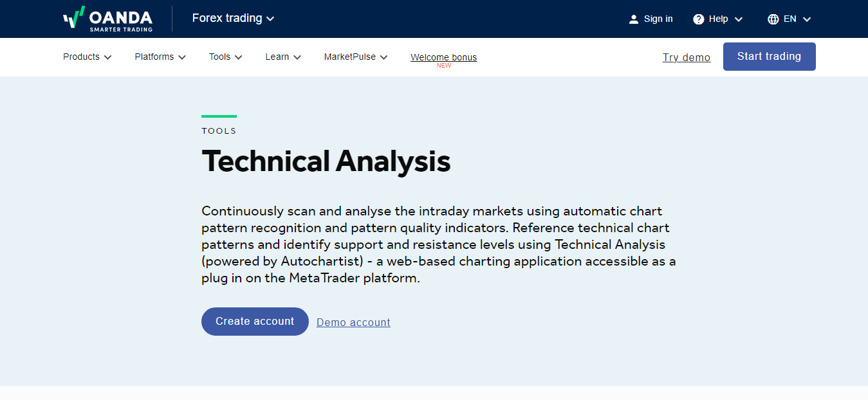The height and width of the screenshot is (400, 868).
Task: Expand the Help menu chevron
Action: pyautogui.click(x=738, y=19)
